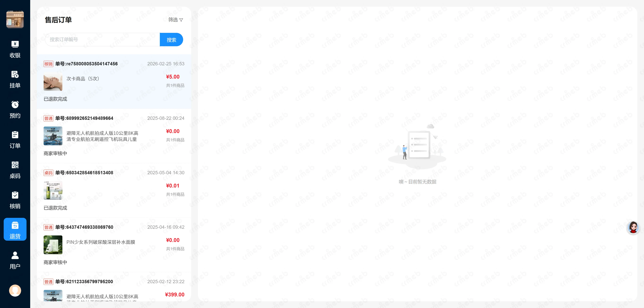Click the 噢～目前暂无数据 empty state message
Screen dimensions: 644x308
[417, 182]
